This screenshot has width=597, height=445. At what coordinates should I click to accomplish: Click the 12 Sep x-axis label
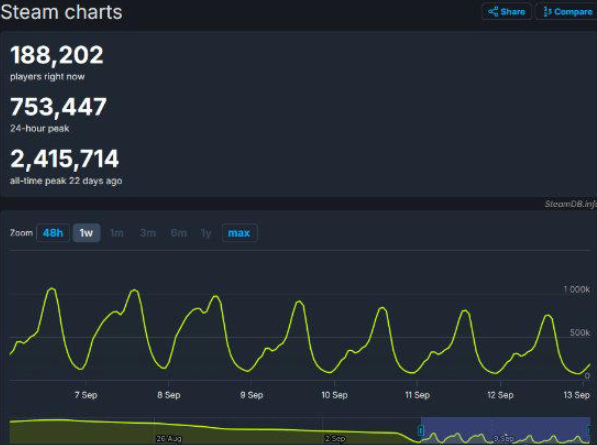(500, 395)
